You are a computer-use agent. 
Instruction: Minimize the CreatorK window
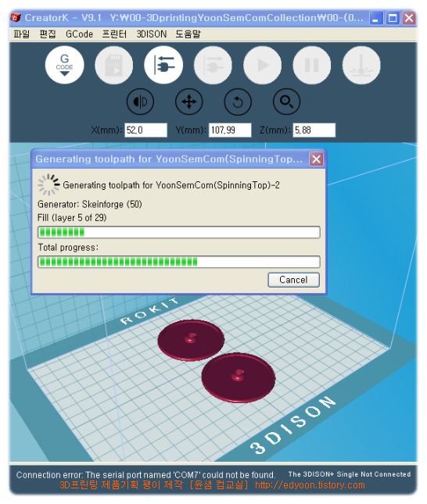click(375, 18)
